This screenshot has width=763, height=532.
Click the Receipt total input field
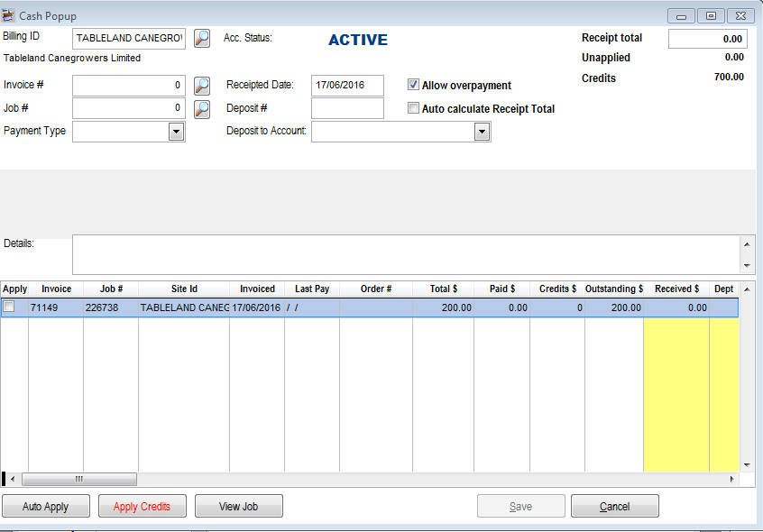707,39
